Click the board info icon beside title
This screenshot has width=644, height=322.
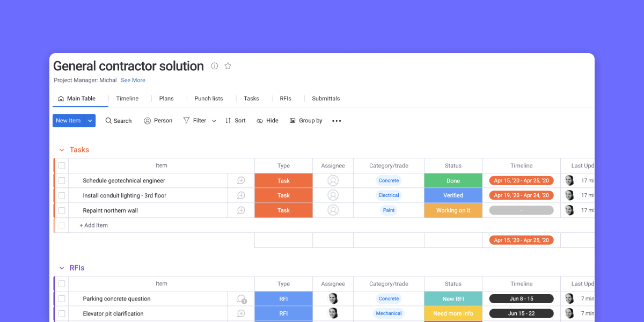click(215, 66)
